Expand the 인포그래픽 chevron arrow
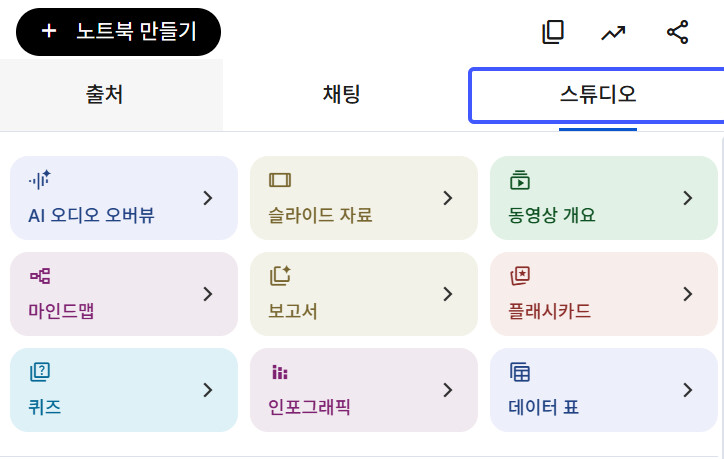Viewport: 724px width, 459px height. tap(448, 390)
